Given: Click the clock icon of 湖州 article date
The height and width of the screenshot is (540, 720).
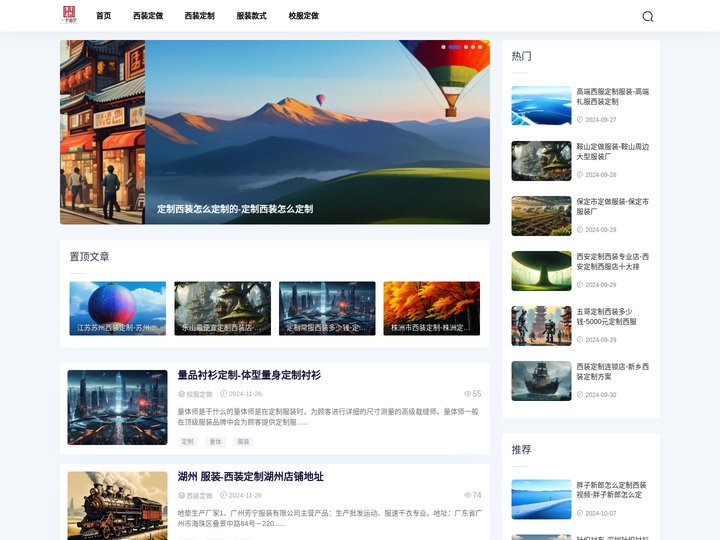Looking at the screenshot, I should 224,495.
